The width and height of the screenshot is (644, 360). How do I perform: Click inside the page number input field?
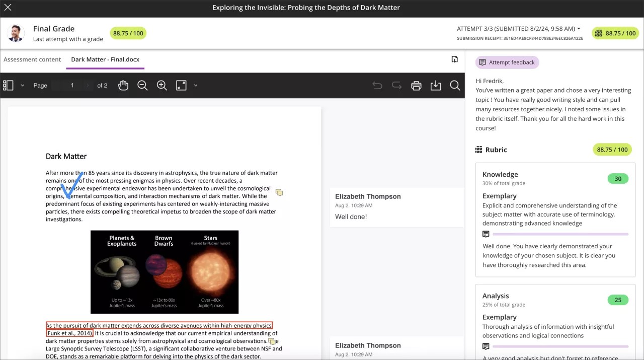pos(72,85)
